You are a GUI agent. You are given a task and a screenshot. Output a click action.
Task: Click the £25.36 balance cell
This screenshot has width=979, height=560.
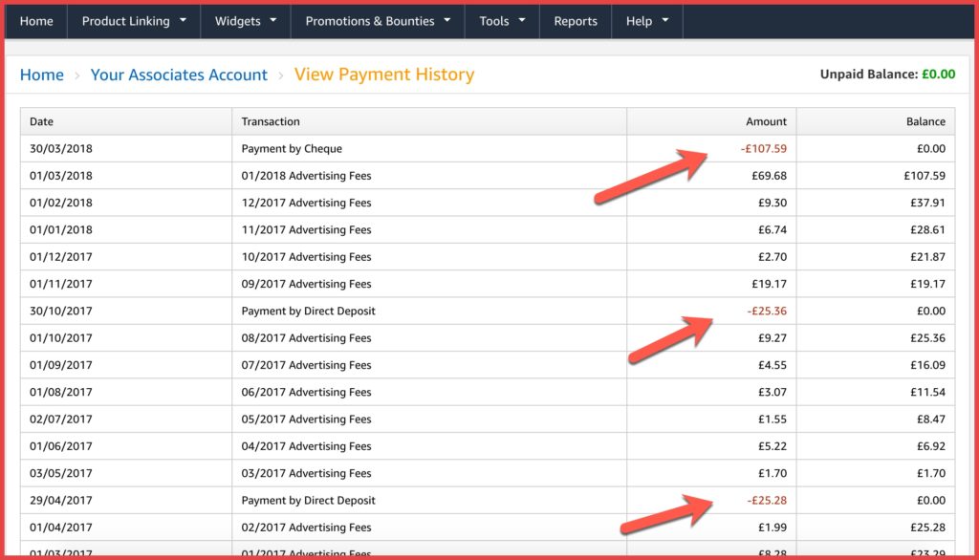pyautogui.click(x=876, y=337)
